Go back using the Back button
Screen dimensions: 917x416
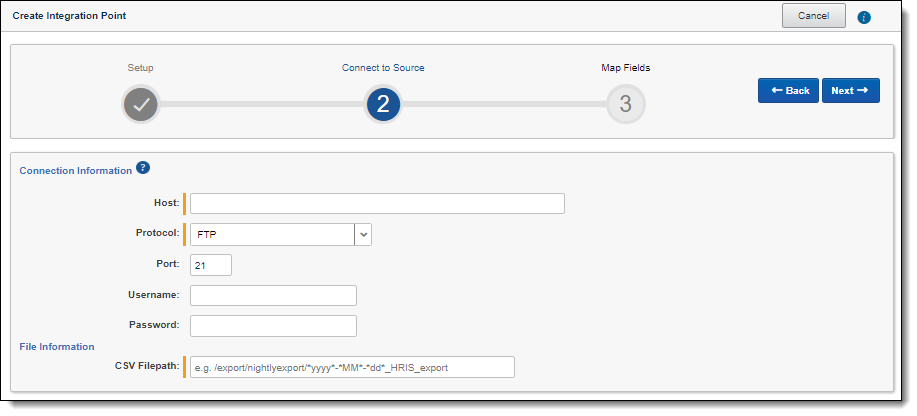pyautogui.click(x=788, y=91)
